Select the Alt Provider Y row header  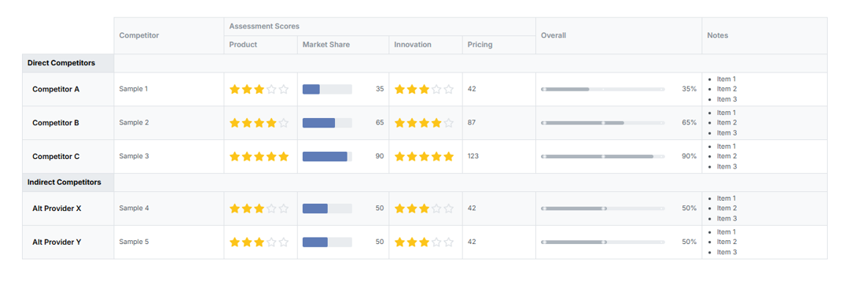pos(68,242)
